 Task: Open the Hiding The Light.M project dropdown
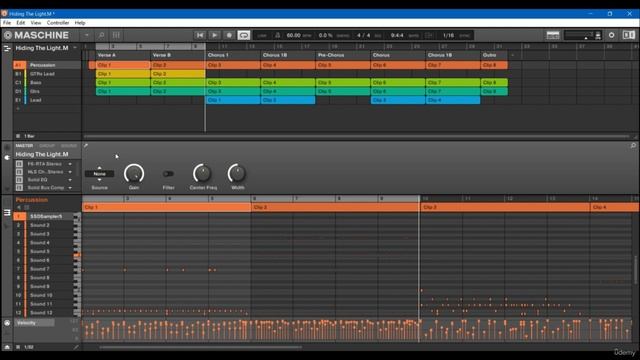coord(75,48)
